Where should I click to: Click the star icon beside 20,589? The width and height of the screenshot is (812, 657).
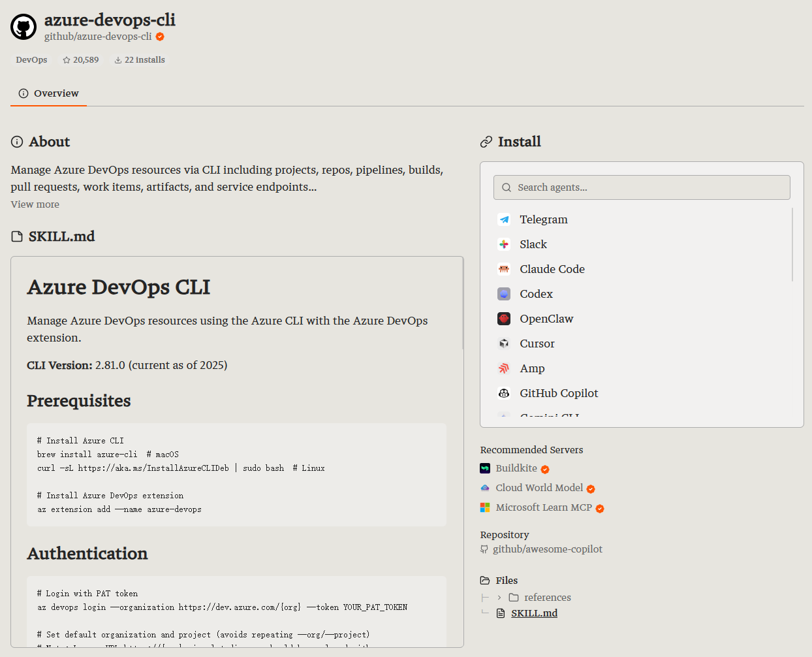tap(67, 60)
